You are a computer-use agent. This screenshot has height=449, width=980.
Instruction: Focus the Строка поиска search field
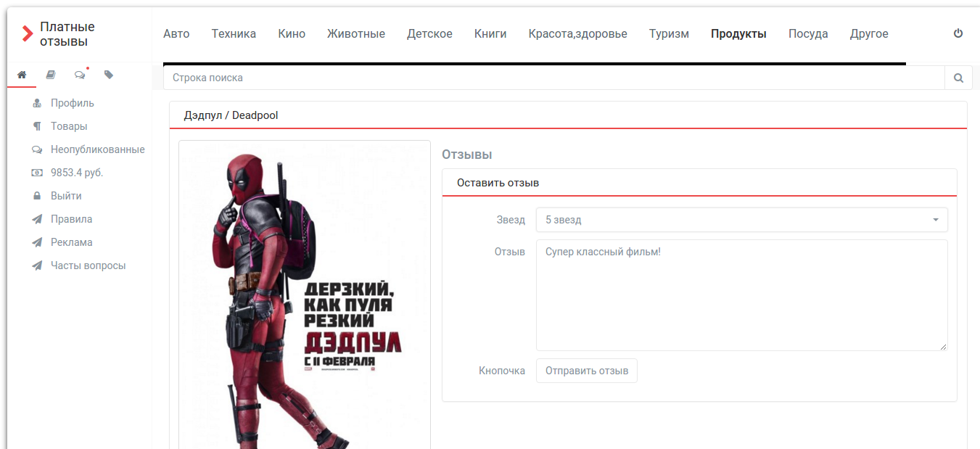pyautogui.click(x=553, y=78)
